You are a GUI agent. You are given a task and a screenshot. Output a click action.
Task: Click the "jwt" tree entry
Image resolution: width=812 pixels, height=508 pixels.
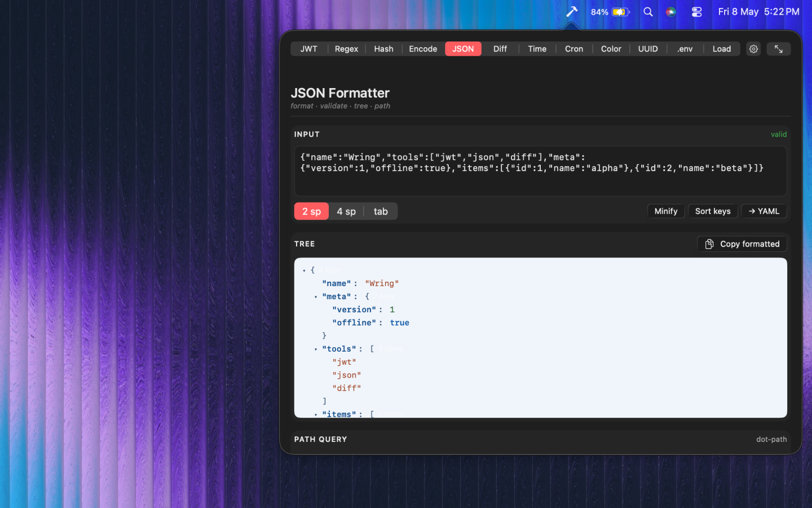tap(344, 362)
